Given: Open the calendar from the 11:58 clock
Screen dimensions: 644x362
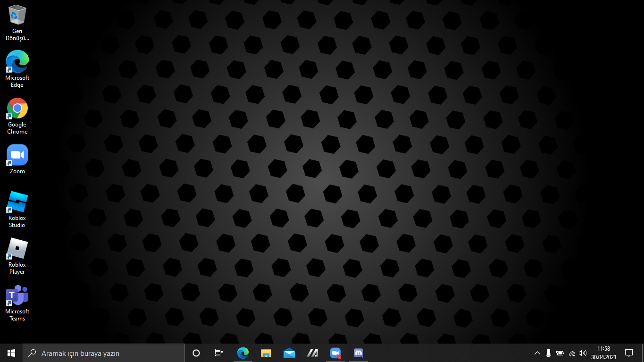Looking at the screenshot, I should tap(604, 353).
